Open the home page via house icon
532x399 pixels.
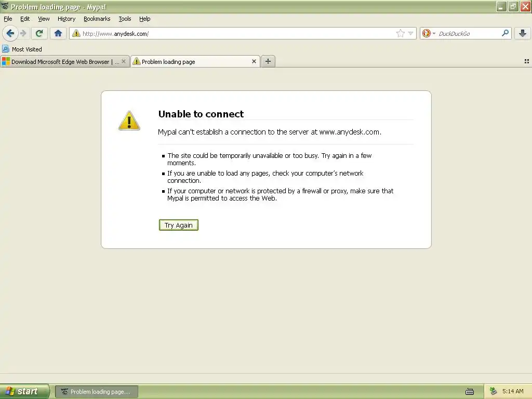pos(58,33)
